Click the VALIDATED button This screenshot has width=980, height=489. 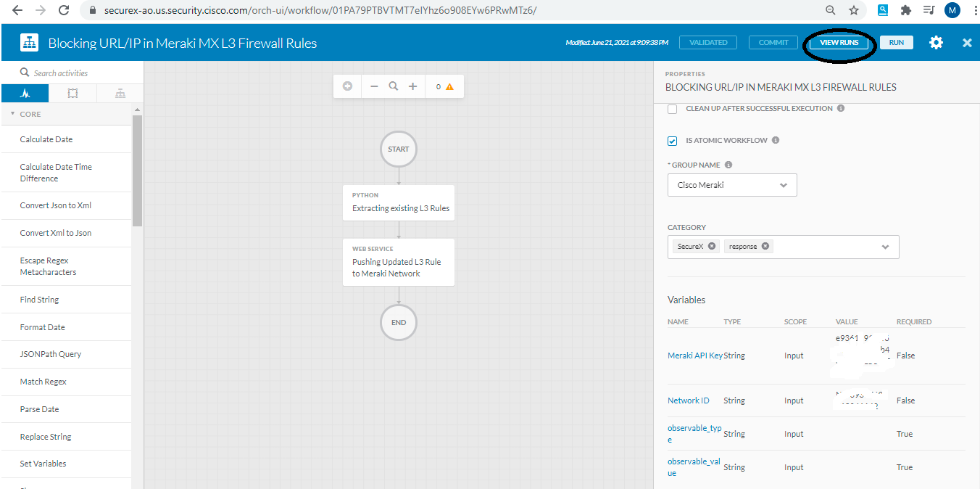708,42
